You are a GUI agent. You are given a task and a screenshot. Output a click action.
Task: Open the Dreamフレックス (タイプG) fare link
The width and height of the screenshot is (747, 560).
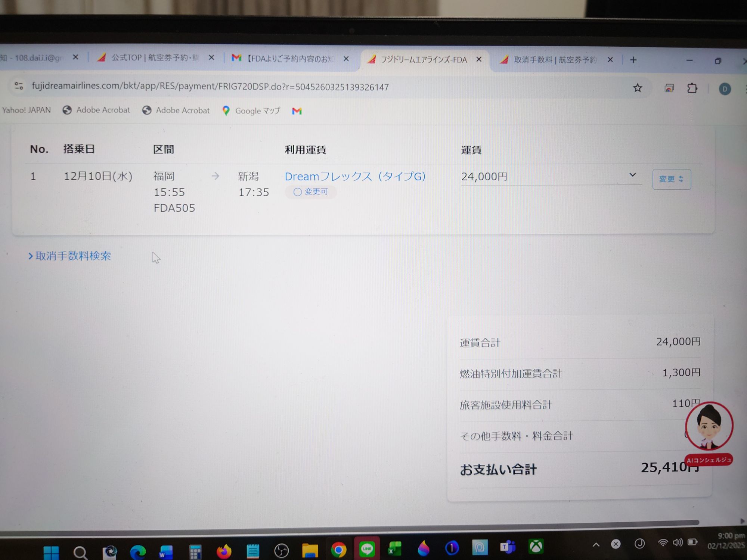point(355,176)
